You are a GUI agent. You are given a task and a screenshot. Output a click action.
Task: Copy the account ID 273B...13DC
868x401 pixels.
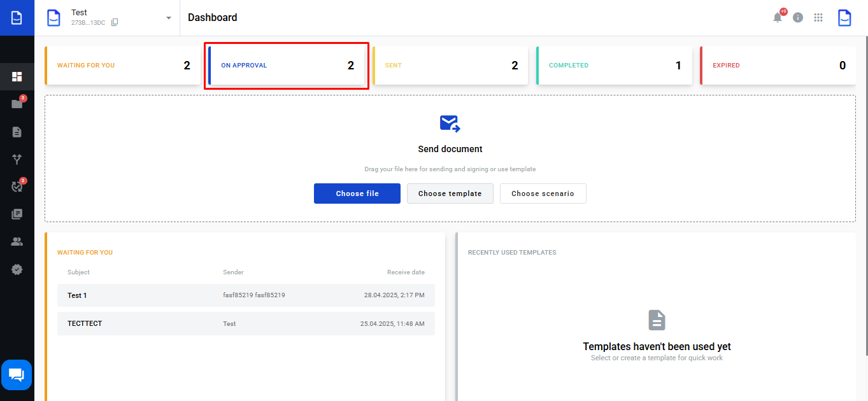coord(115,22)
